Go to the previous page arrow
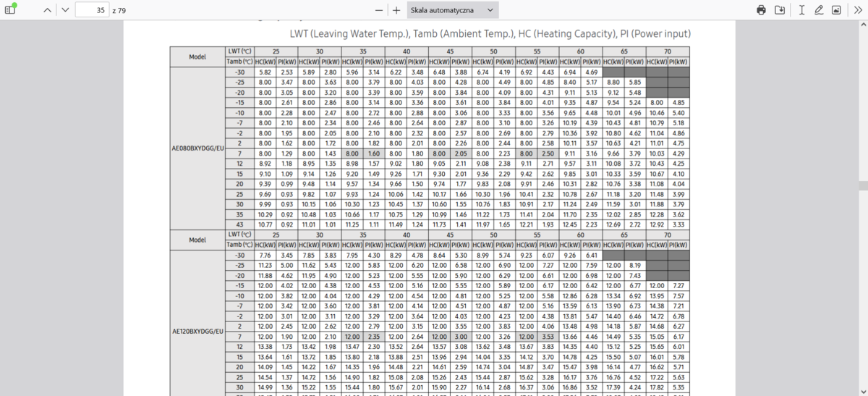The width and height of the screenshot is (868, 396). (x=48, y=10)
